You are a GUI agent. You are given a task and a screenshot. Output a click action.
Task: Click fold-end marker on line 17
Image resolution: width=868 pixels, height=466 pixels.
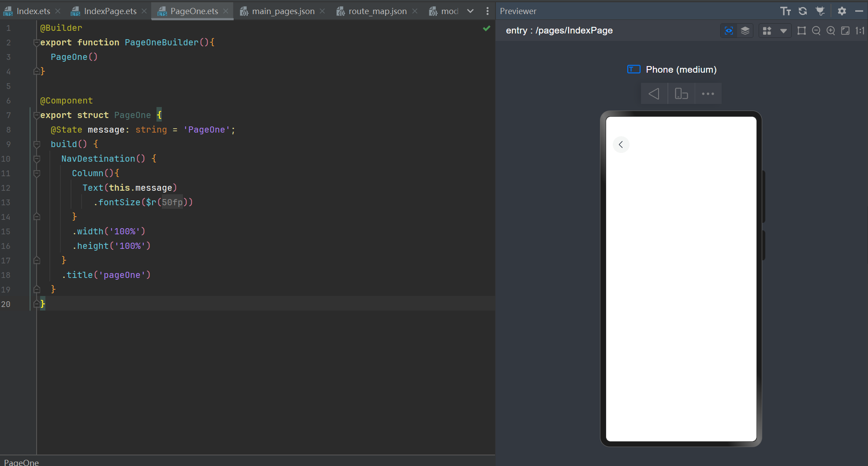(x=37, y=260)
